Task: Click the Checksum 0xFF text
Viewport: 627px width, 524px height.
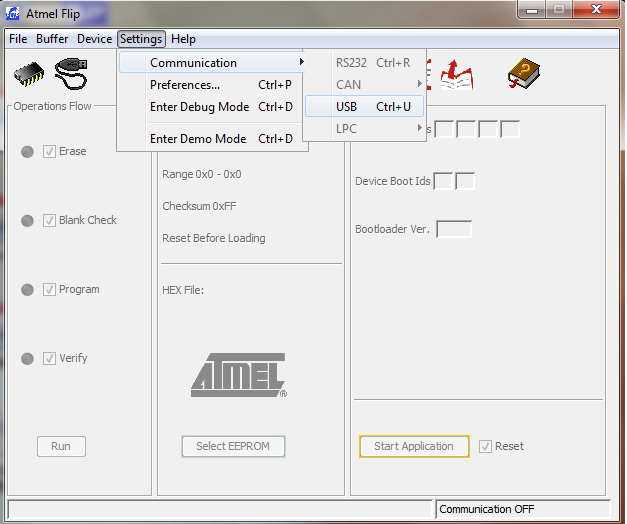Action: click(x=199, y=206)
